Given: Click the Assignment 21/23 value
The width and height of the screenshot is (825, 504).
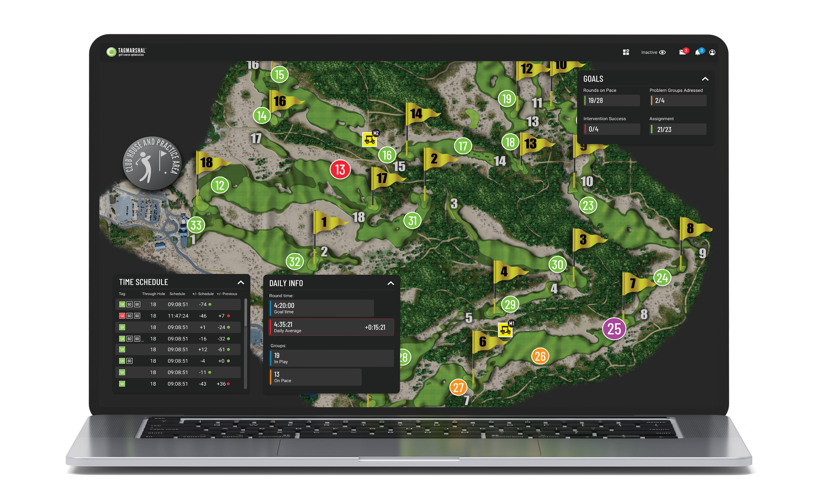Looking at the screenshot, I should (x=678, y=129).
